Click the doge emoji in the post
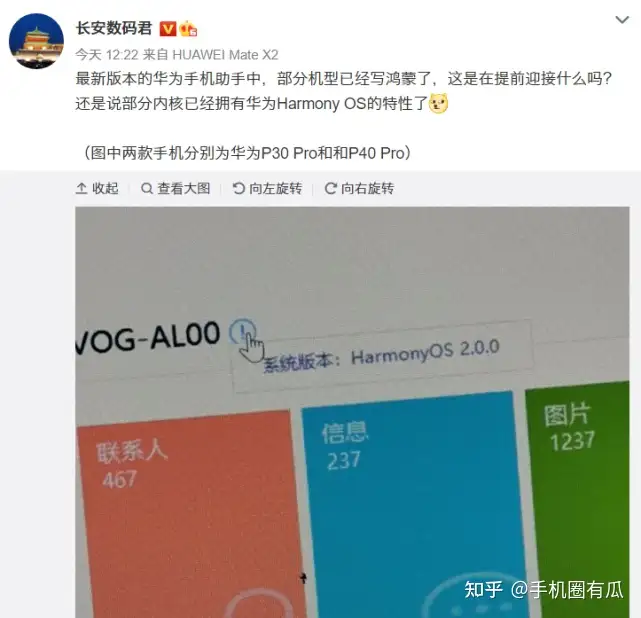The width and height of the screenshot is (641, 618). click(438, 103)
